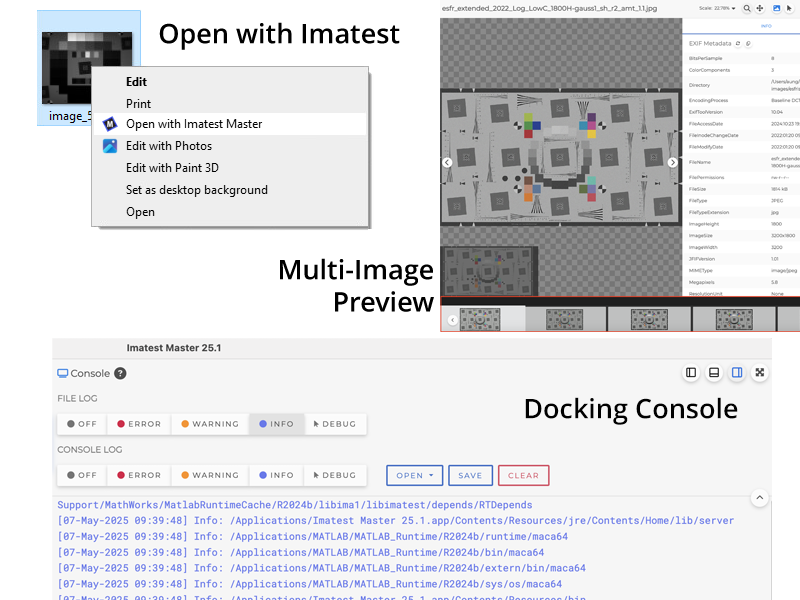Click the zoom magnifier icon in image preview
This screenshot has height=600, width=800.
tap(747, 8)
